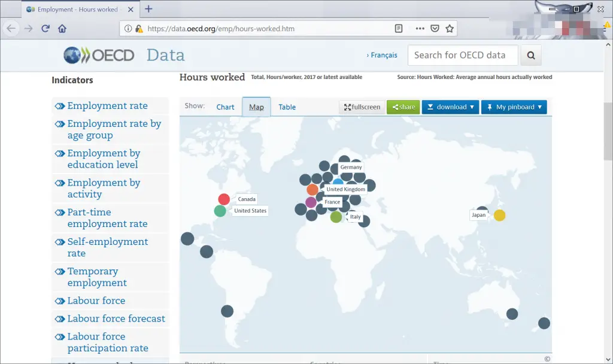Screen dimensions: 613x364
Task: Open reader view icon in address bar
Action: point(399,28)
